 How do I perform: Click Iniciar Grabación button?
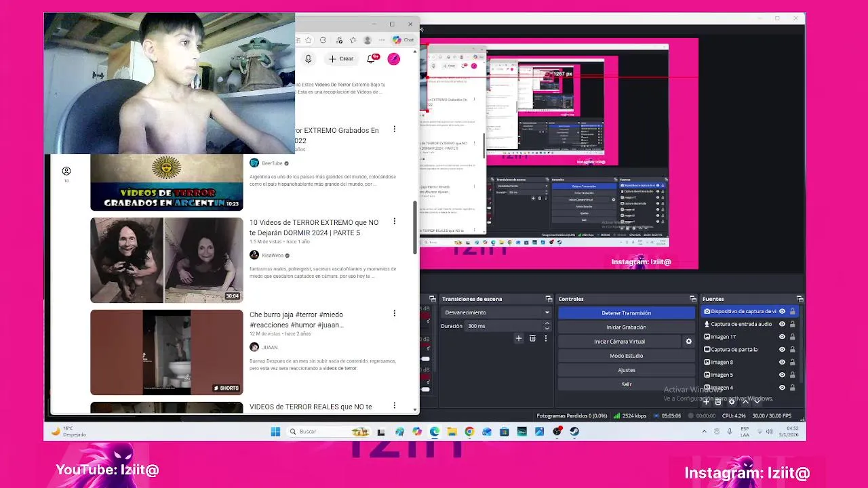click(x=626, y=327)
